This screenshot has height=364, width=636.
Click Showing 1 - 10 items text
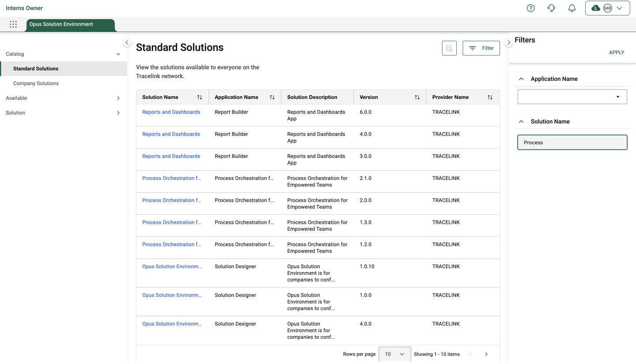point(436,354)
